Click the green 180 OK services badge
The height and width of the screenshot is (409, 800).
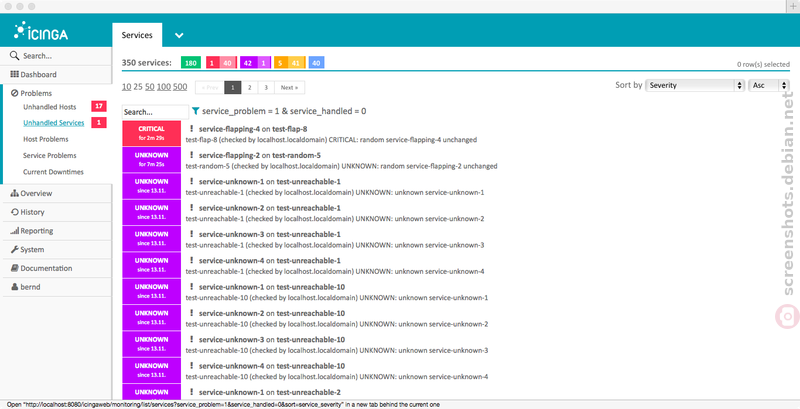tap(191, 63)
